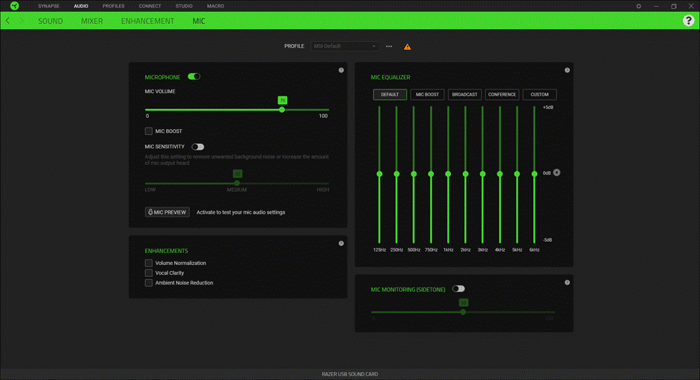Open the Studio menu

pos(184,6)
